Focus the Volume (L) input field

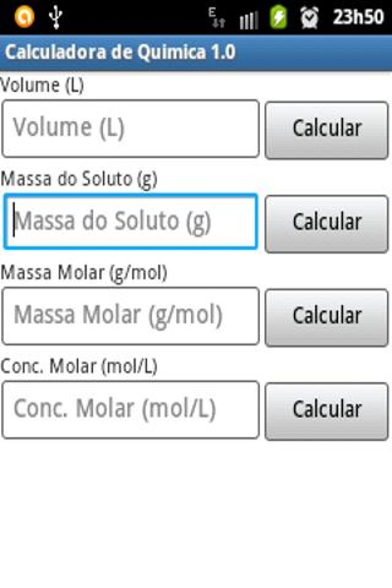pyautogui.click(x=131, y=128)
